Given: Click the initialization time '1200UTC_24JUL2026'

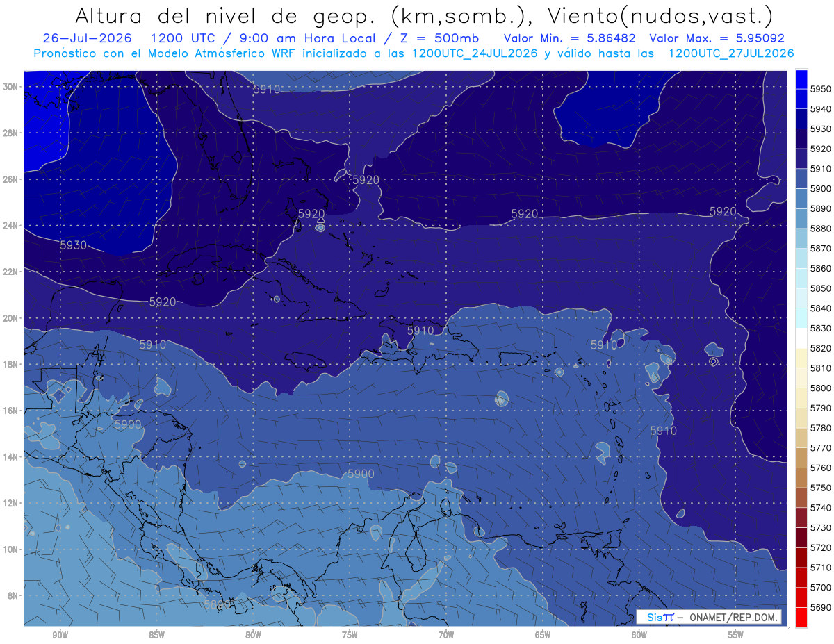Looking at the screenshot, I should pos(475,53).
